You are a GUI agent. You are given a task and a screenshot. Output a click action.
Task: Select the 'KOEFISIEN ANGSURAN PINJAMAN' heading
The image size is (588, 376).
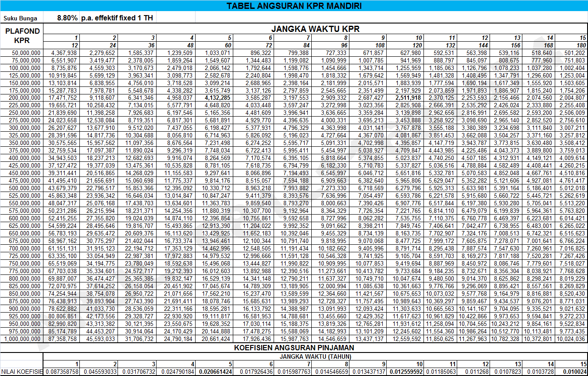click(x=294, y=347)
